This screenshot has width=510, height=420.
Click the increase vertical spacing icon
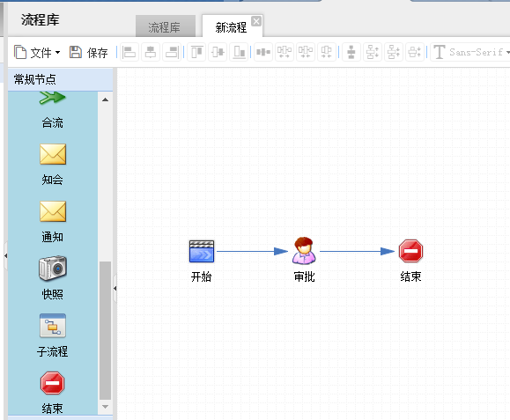point(373,52)
